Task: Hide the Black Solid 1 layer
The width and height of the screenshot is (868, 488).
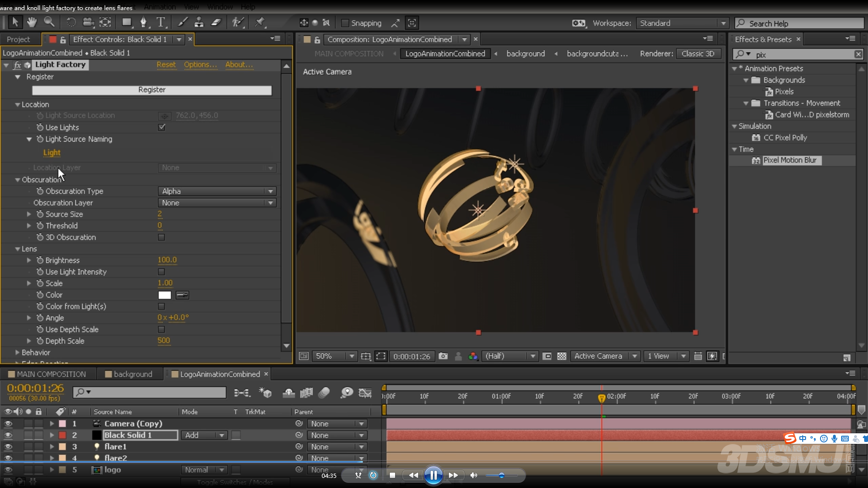Action: [x=8, y=435]
